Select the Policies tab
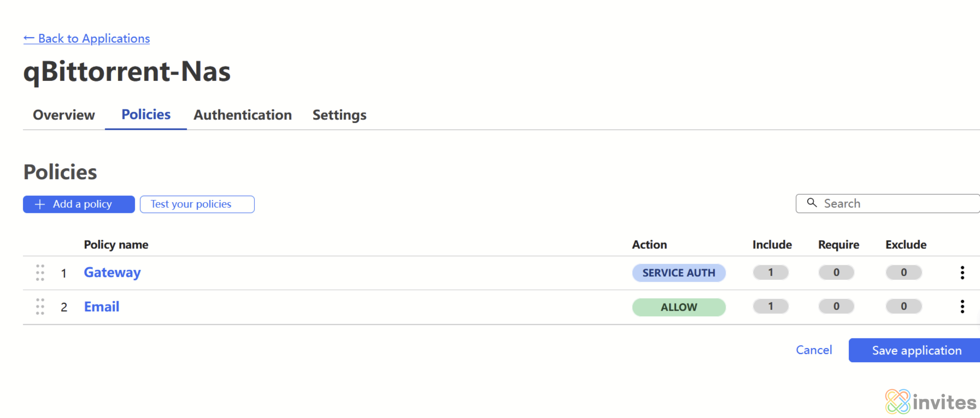This screenshot has width=980, height=418. pos(146,114)
